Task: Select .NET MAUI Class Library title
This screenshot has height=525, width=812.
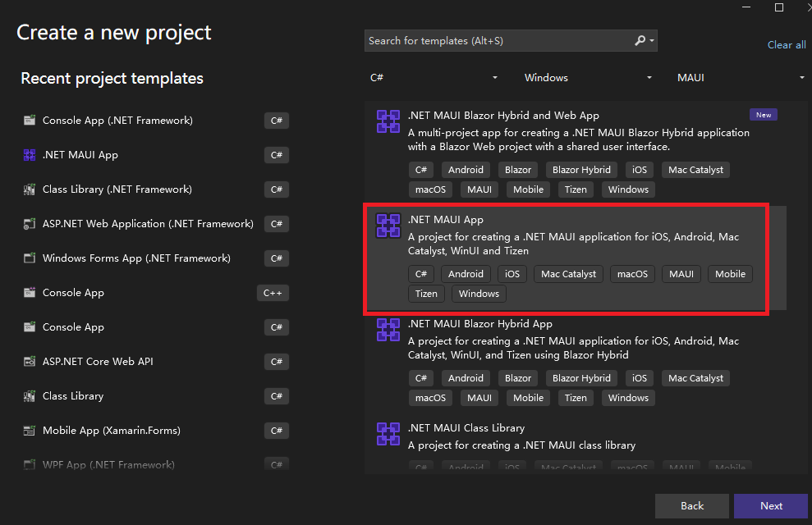Action: (466, 427)
